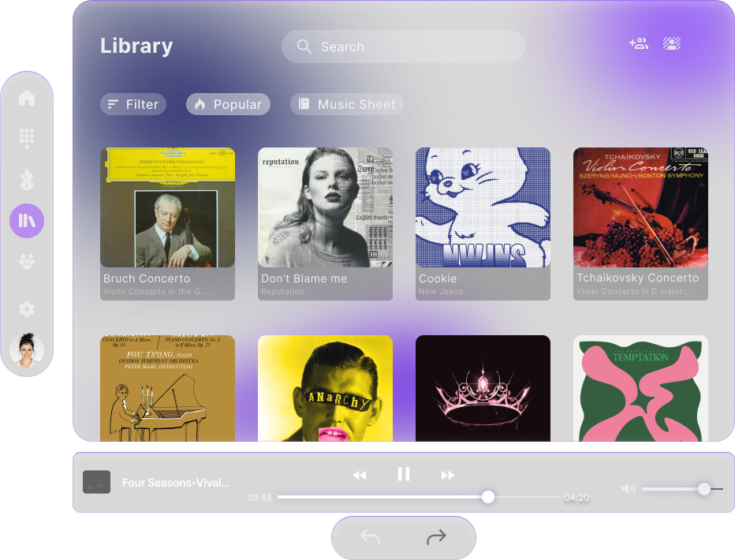Click the Library heading

pyautogui.click(x=136, y=47)
